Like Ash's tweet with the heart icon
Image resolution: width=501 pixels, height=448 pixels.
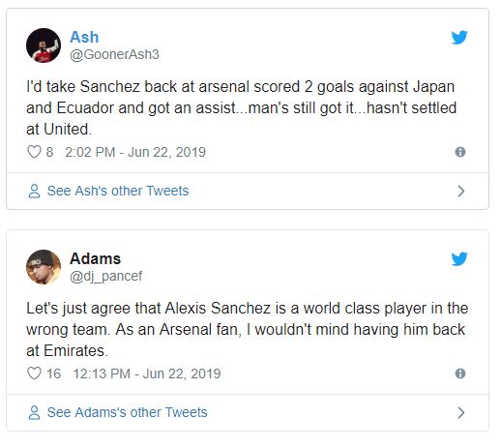(34, 152)
